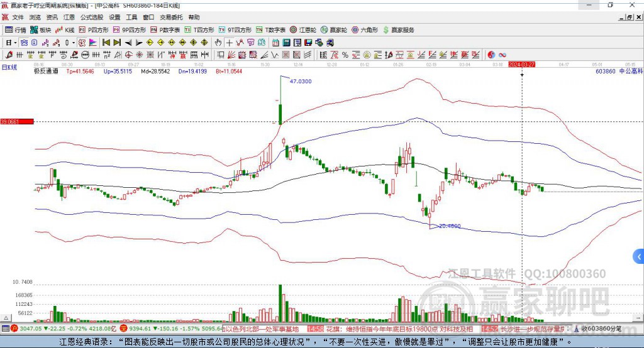Select the hand pan tool
The height and width of the screenshot is (348, 644).
(x=218, y=43)
